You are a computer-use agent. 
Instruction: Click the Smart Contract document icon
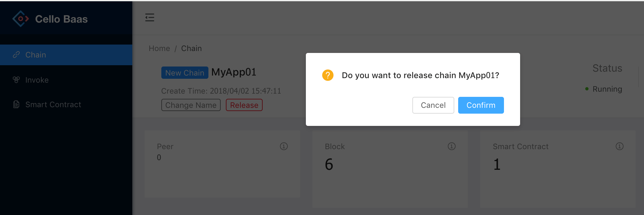[16, 104]
